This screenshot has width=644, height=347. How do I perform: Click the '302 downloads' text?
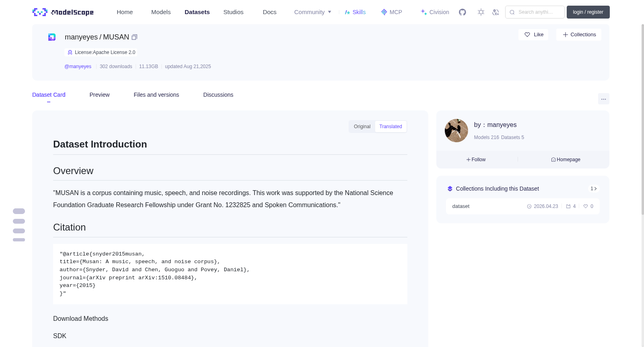click(x=116, y=66)
